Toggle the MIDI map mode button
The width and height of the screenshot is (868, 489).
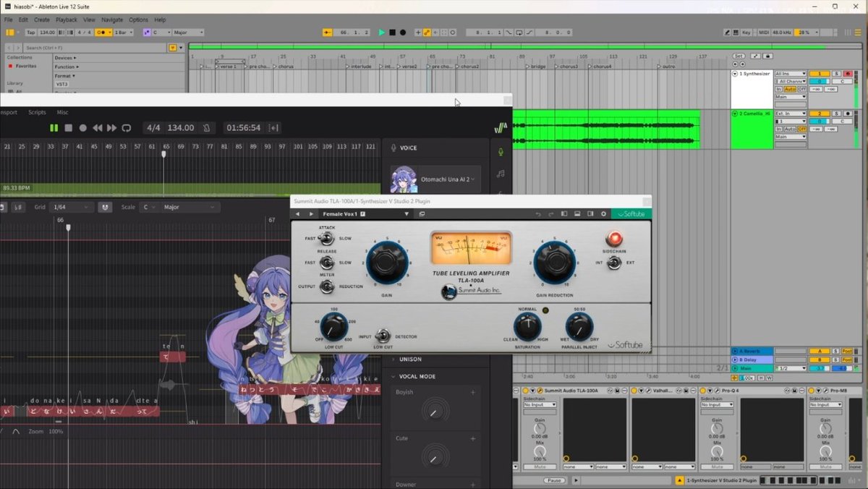pyautogui.click(x=762, y=33)
